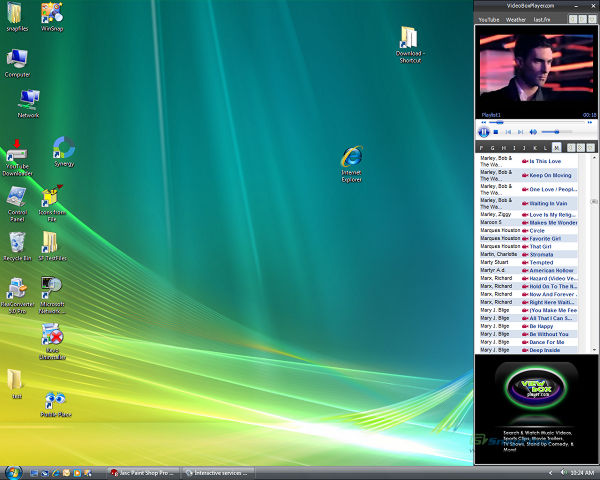Click the playlist scrollbar up arrow

[x=594, y=157]
